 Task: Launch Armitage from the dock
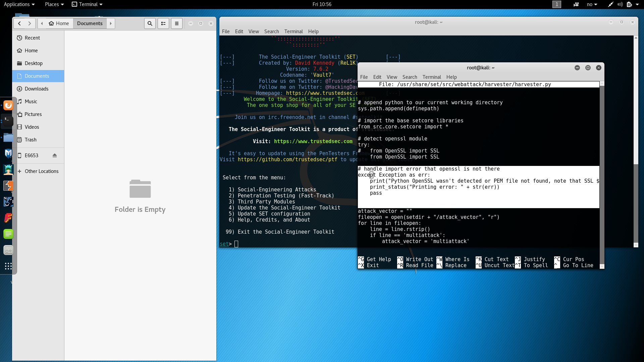click(x=8, y=170)
